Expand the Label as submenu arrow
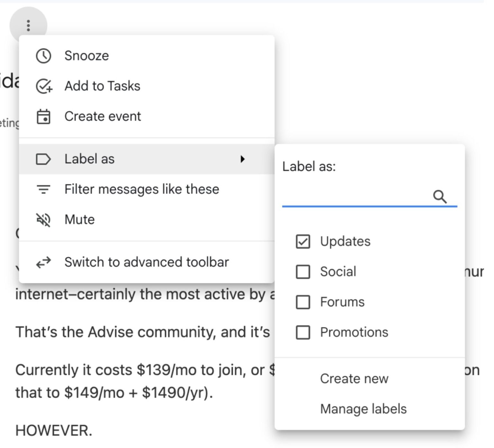This screenshot has width=494, height=448. (243, 159)
